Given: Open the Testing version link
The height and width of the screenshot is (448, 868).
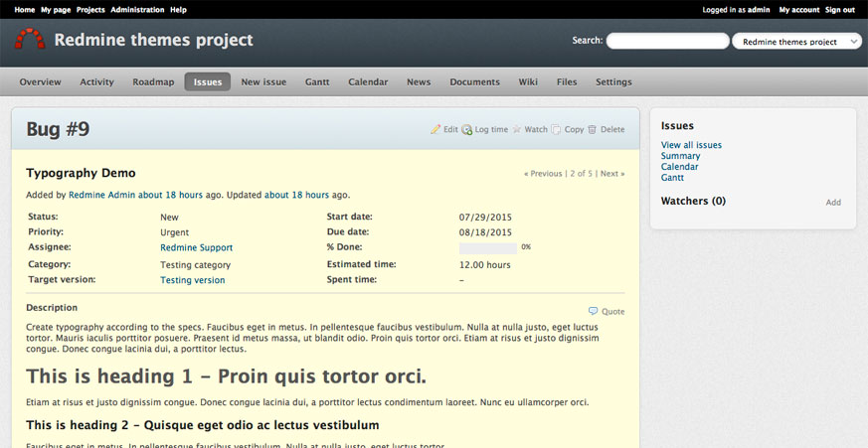Looking at the screenshot, I should click(x=193, y=280).
